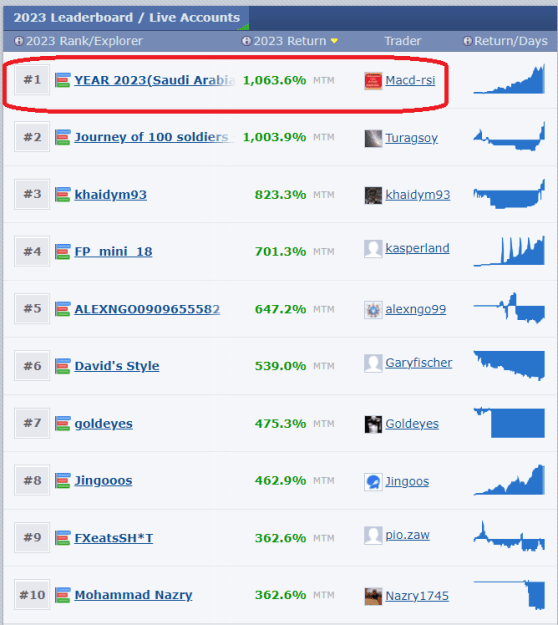Click the #5 rank badge

[32, 309]
